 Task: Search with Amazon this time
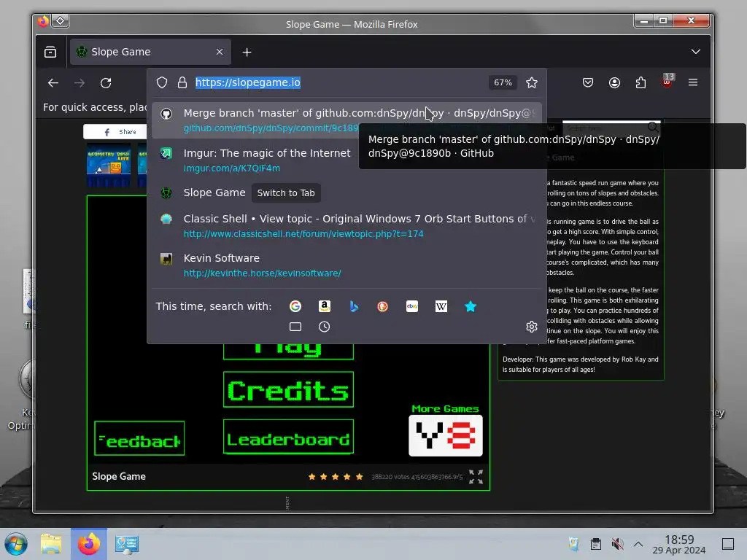tap(325, 306)
